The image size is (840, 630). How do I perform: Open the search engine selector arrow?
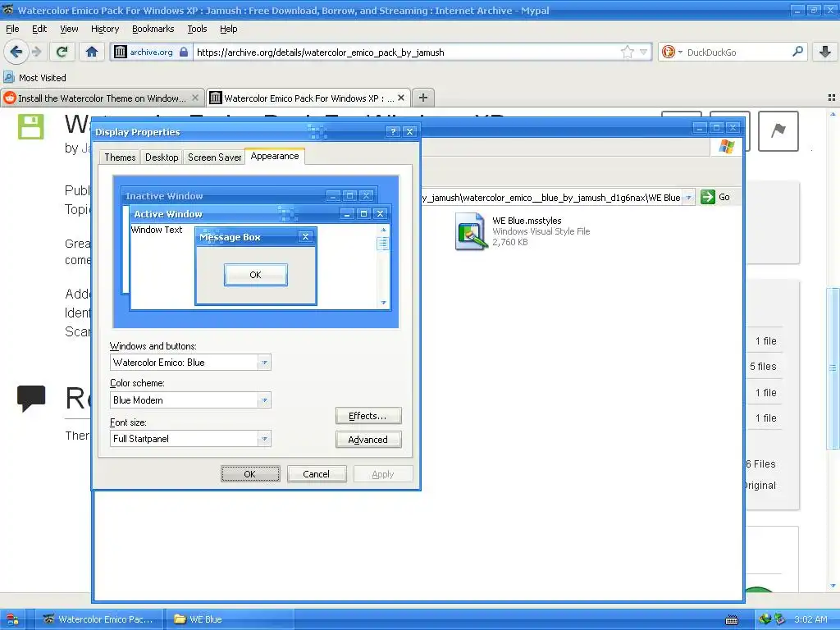(x=680, y=52)
